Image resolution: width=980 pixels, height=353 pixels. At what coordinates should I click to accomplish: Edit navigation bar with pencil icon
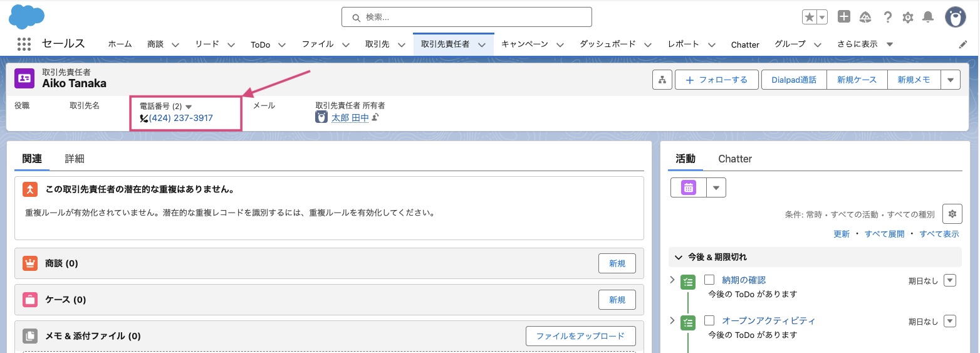(963, 45)
